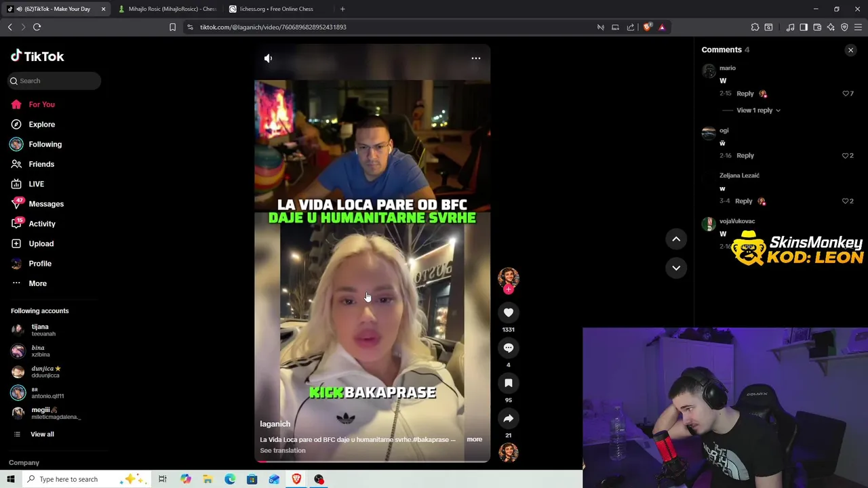Open Brave Rewards triangle icon
Screen dimensions: 868x488
662,27
